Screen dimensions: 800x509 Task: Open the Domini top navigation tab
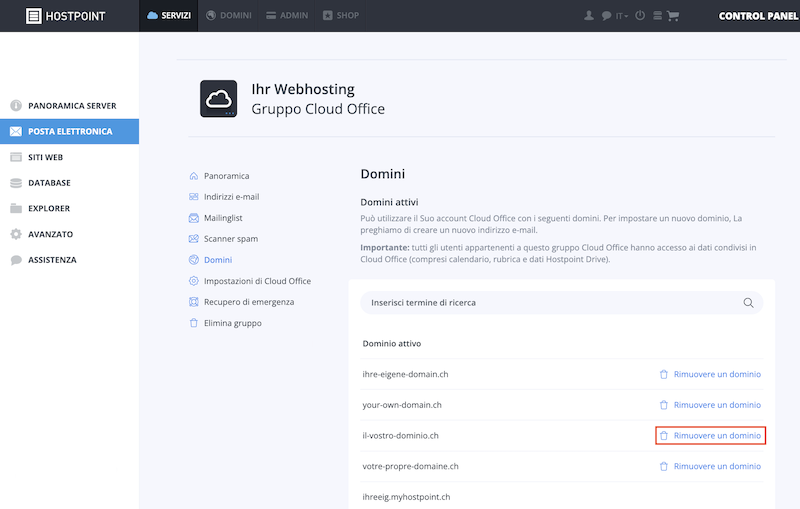click(x=229, y=15)
